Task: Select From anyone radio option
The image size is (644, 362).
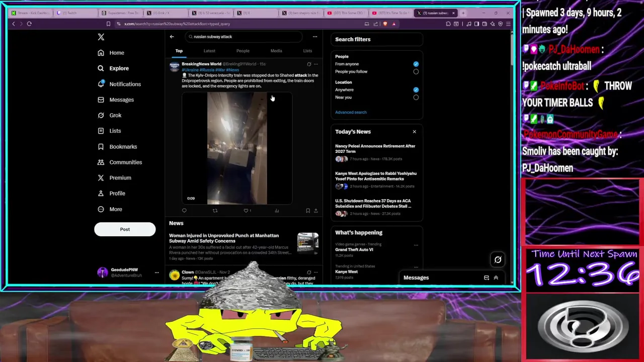Action: click(x=416, y=64)
